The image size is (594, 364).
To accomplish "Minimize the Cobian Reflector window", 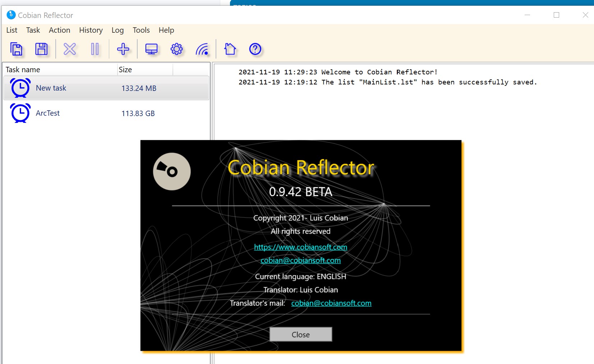I will [x=527, y=15].
